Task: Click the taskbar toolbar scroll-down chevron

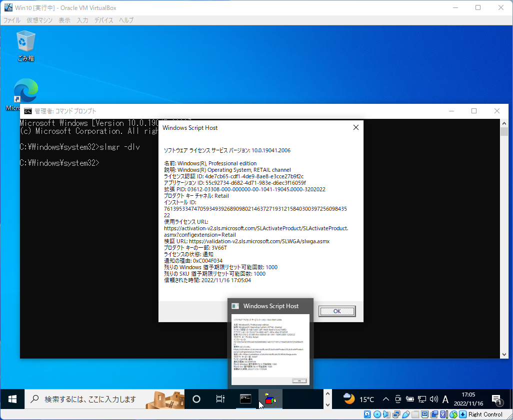Action: click(328, 405)
